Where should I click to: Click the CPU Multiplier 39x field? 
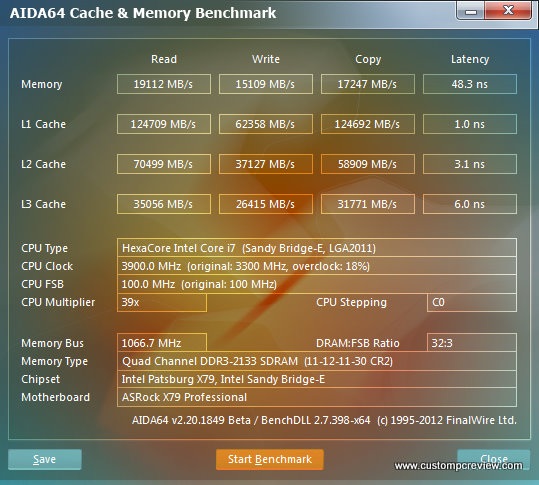click(162, 302)
